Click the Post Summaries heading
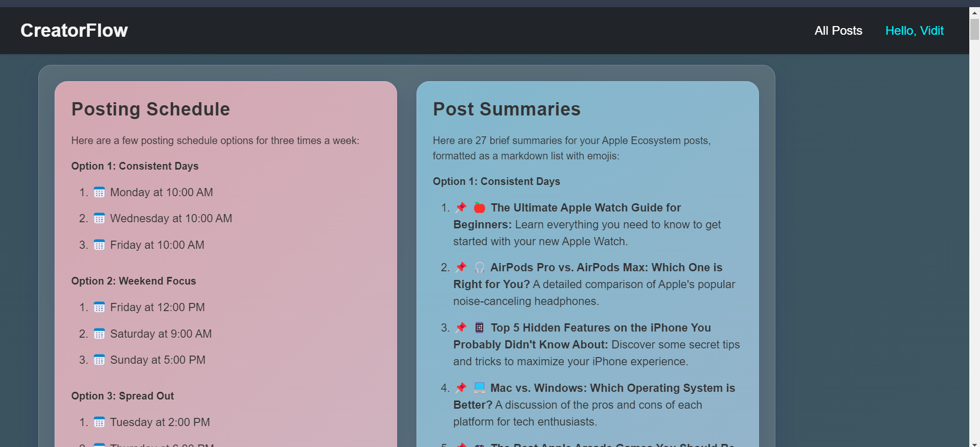The width and height of the screenshot is (980, 447). coord(507,109)
